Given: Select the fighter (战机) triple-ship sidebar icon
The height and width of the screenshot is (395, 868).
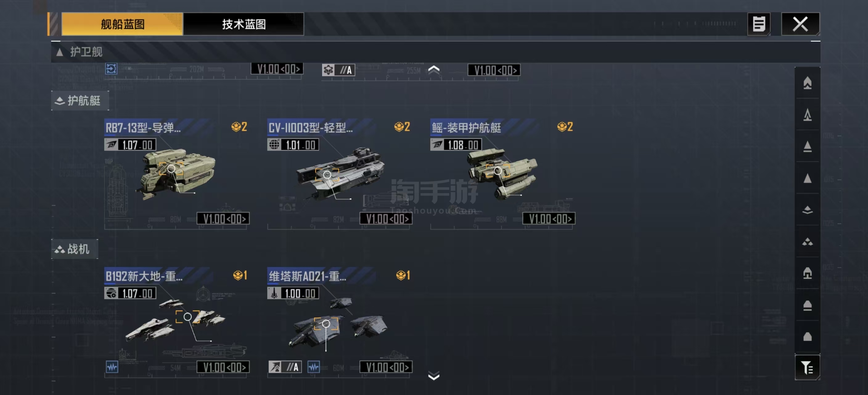Looking at the screenshot, I should click(807, 242).
